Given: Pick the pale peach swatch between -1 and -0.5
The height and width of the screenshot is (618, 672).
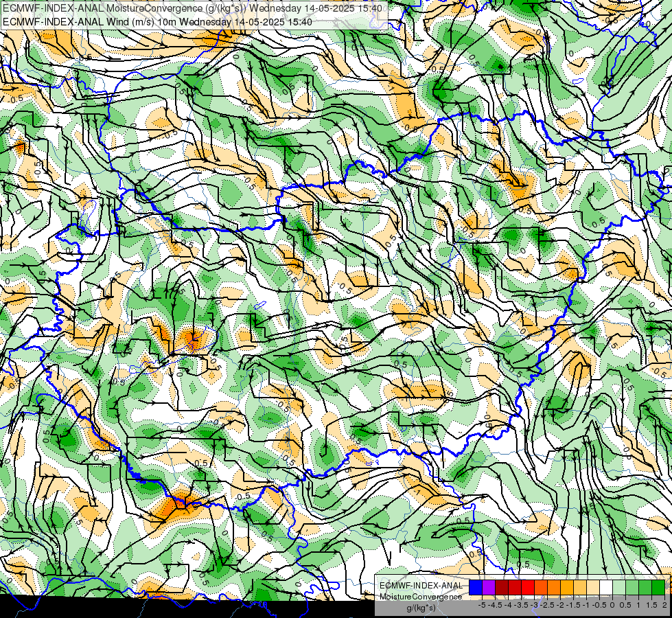Looking at the screenshot, I should click(x=593, y=587).
